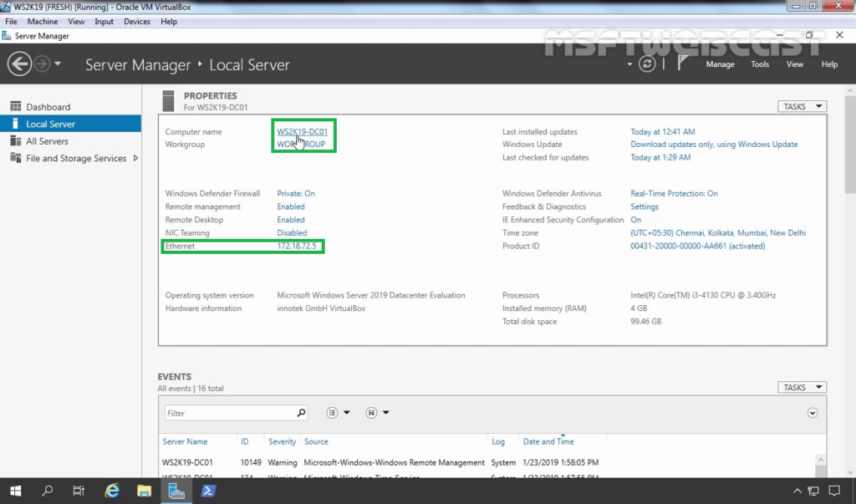Click the taskbar search icon

coord(48,491)
